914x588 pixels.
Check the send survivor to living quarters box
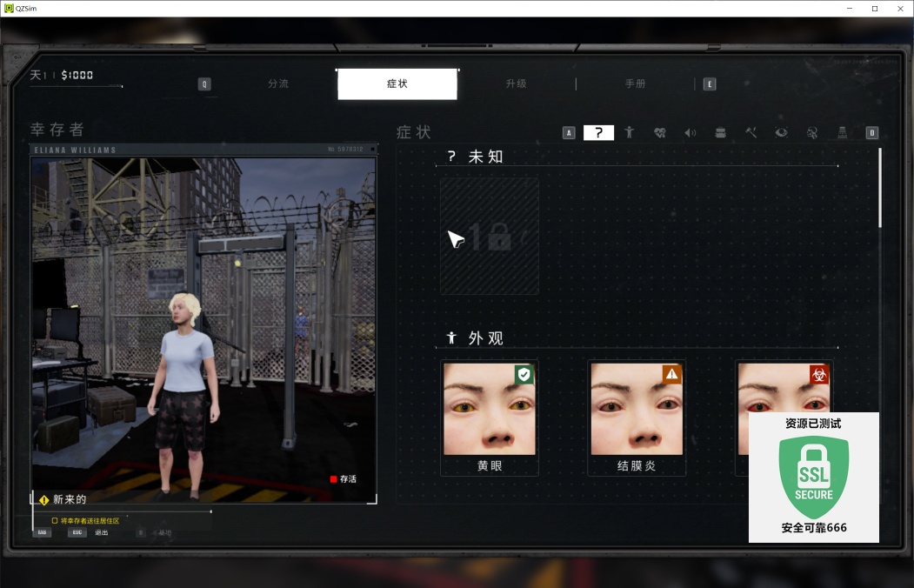pyautogui.click(x=55, y=521)
